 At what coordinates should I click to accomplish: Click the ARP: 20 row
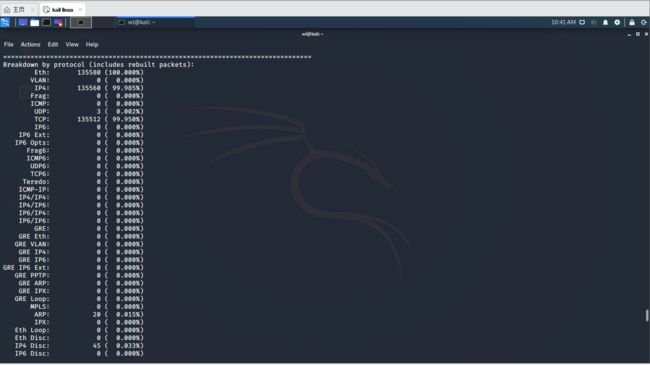coord(89,315)
